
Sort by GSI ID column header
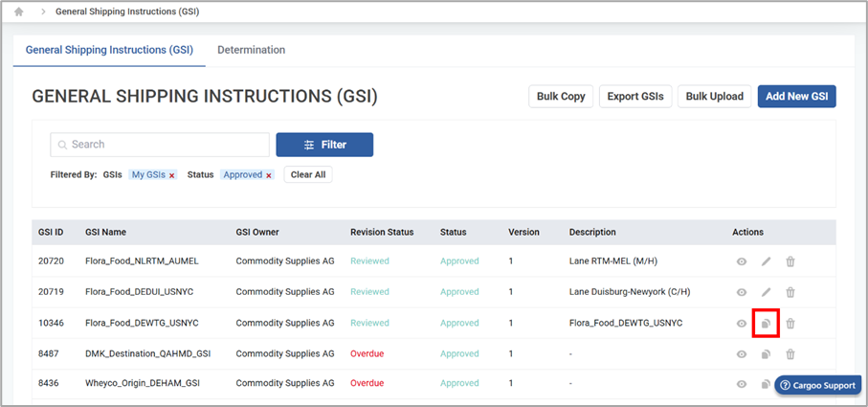click(51, 233)
